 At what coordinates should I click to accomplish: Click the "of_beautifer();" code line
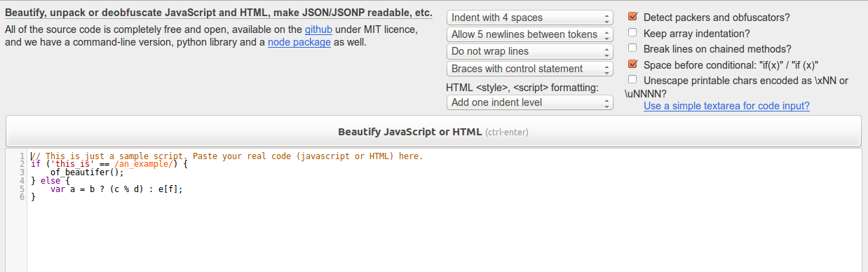tap(87, 172)
